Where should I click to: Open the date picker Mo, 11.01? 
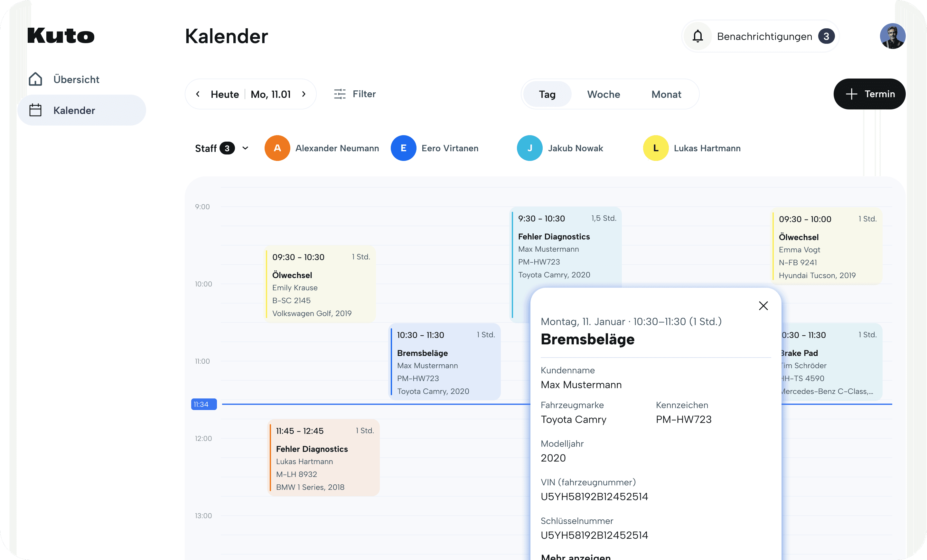pyautogui.click(x=271, y=94)
